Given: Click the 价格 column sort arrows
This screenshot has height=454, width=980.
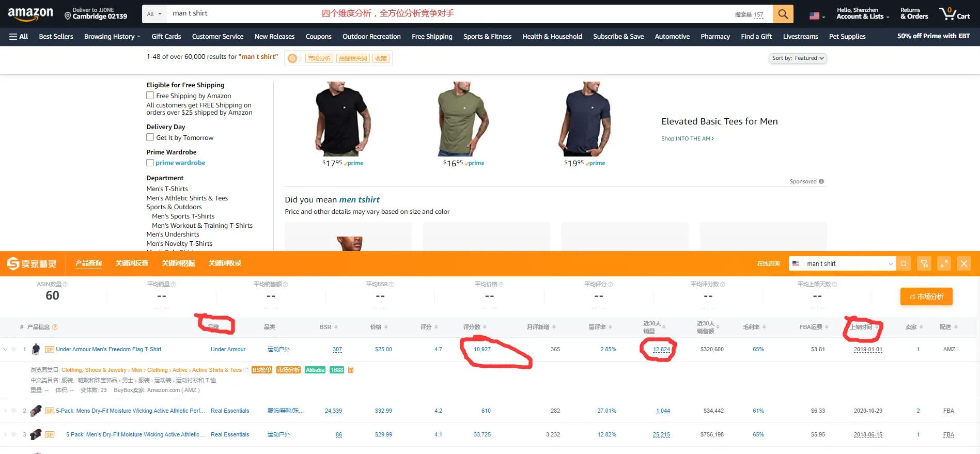Looking at the screenshot, I should (x=385, y=327).
